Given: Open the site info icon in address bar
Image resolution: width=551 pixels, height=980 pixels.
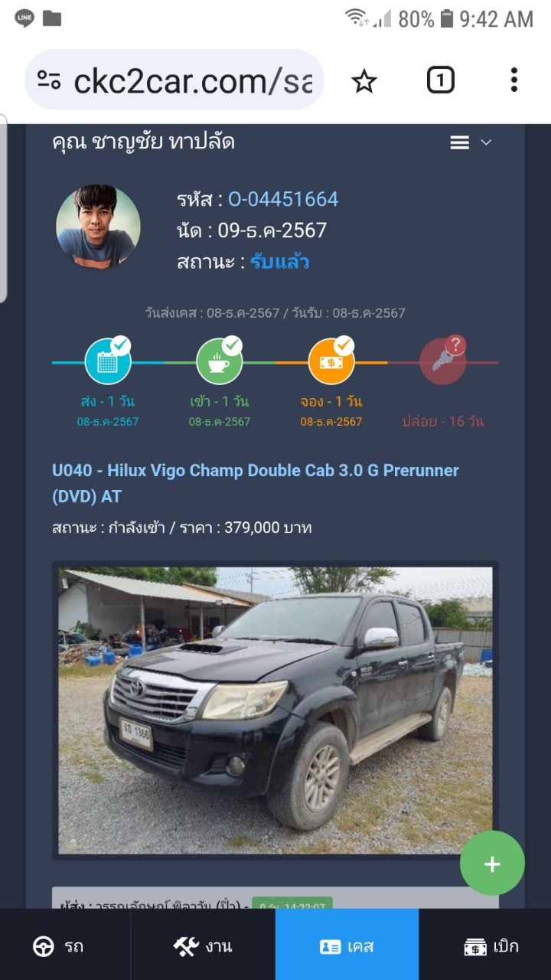Looking at the screenshot, I should (x=48, y=80).
